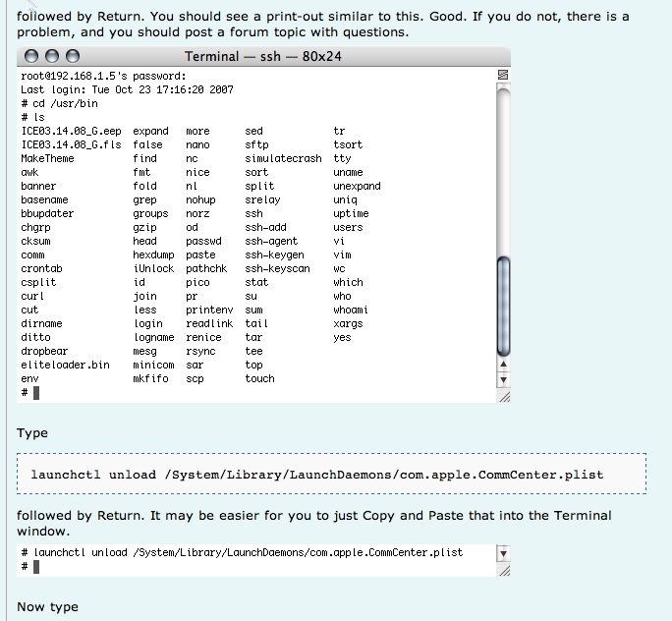
Task: Click the first (close) traffic light button
Action: (x=31, y=56)
